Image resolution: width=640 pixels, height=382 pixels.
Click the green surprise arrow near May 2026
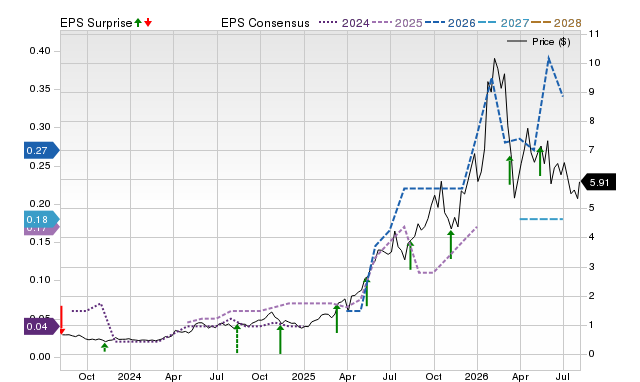click(x=540, y=161)
